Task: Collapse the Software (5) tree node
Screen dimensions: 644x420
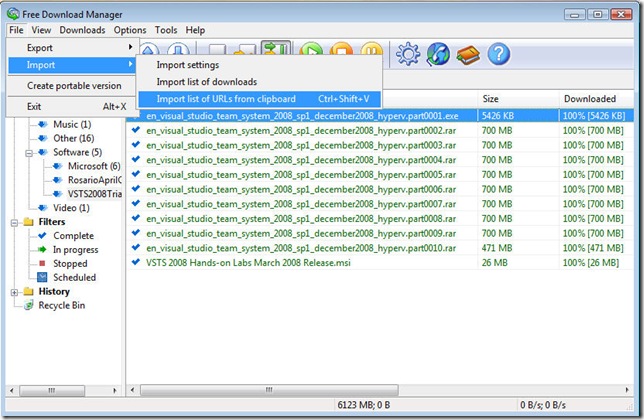Action: [29, 153]
